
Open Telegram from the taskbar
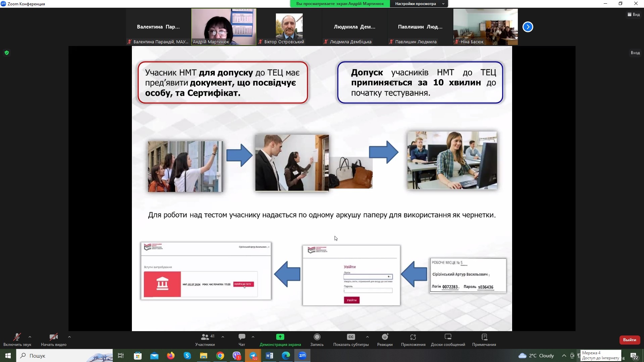[253, 356]
